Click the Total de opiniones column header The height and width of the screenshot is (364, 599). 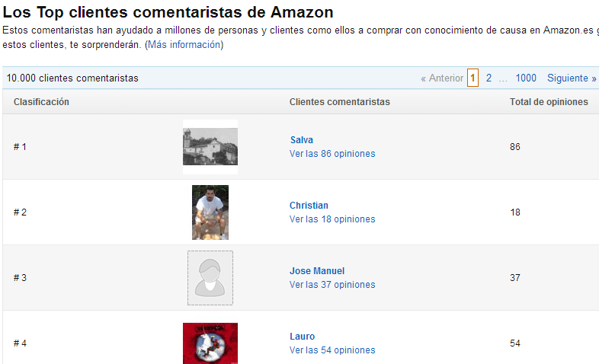click(549, 102)
